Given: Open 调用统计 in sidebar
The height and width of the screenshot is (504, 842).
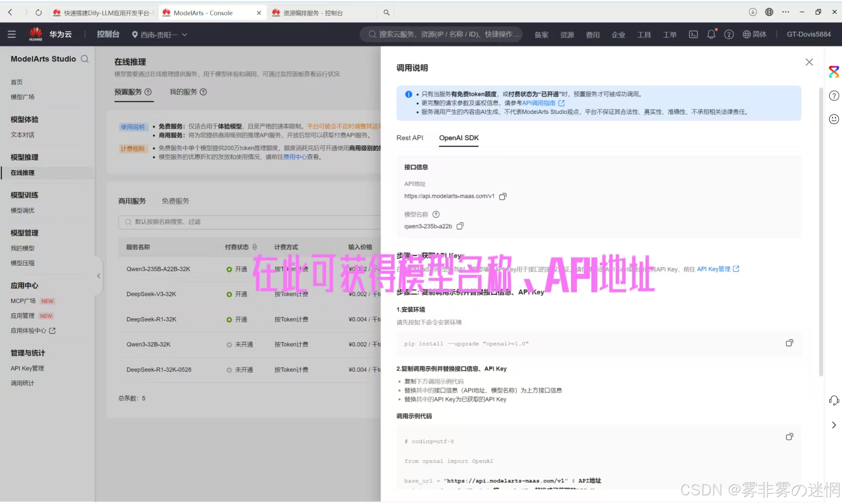Looking at the screenshot, I should tap(22, 383).
